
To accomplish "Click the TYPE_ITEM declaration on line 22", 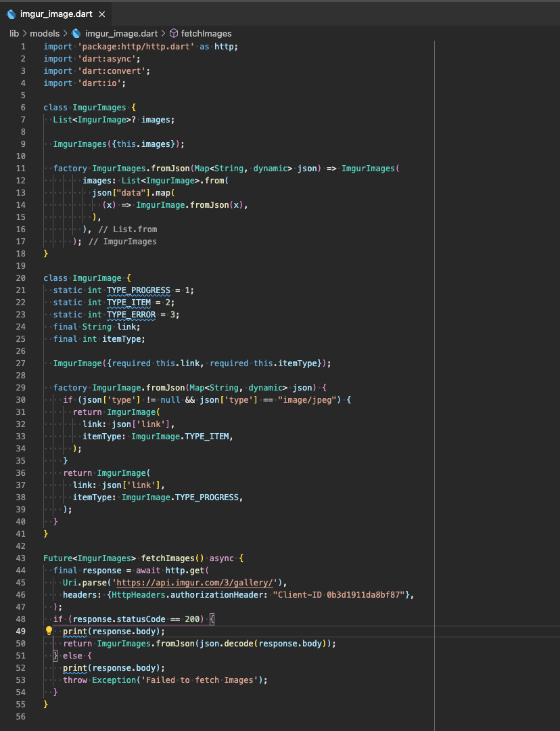I will click(129, 303).
